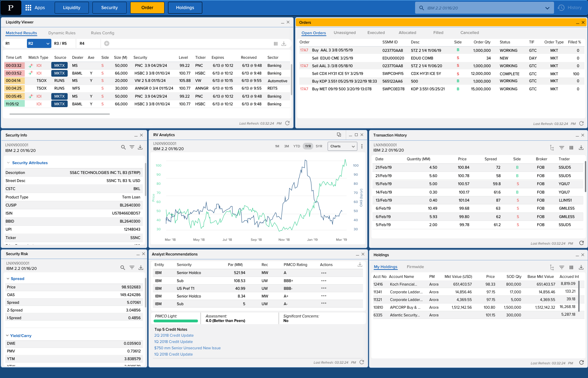Collapse the Spread section
This screenshot has width=588, height=378.
click(8, 279)
